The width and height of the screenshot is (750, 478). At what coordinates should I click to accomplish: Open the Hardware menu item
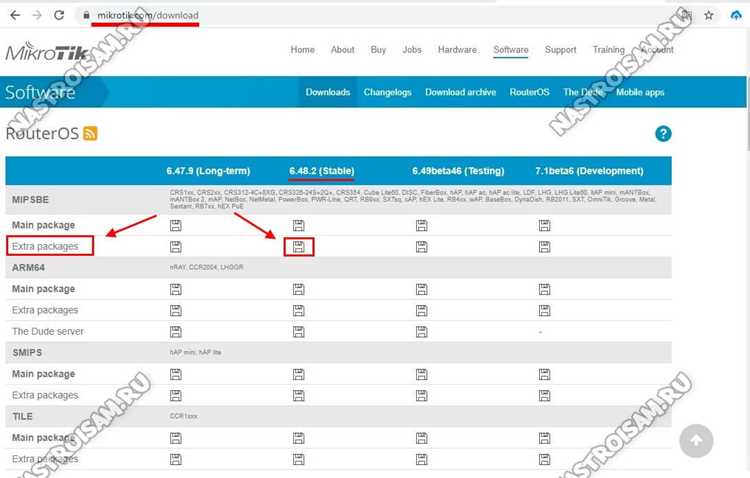click(x=457, y=50)
